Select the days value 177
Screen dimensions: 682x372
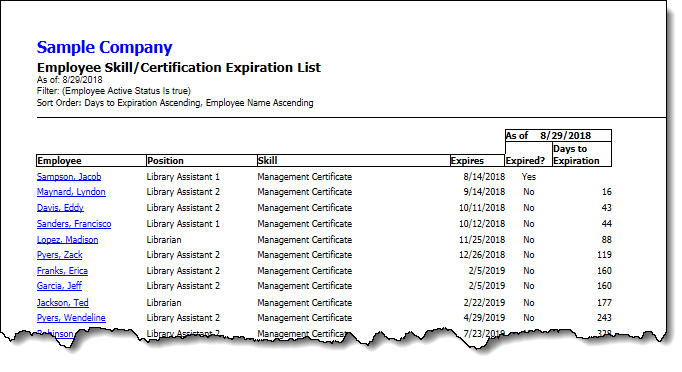[x=604, y=302]
